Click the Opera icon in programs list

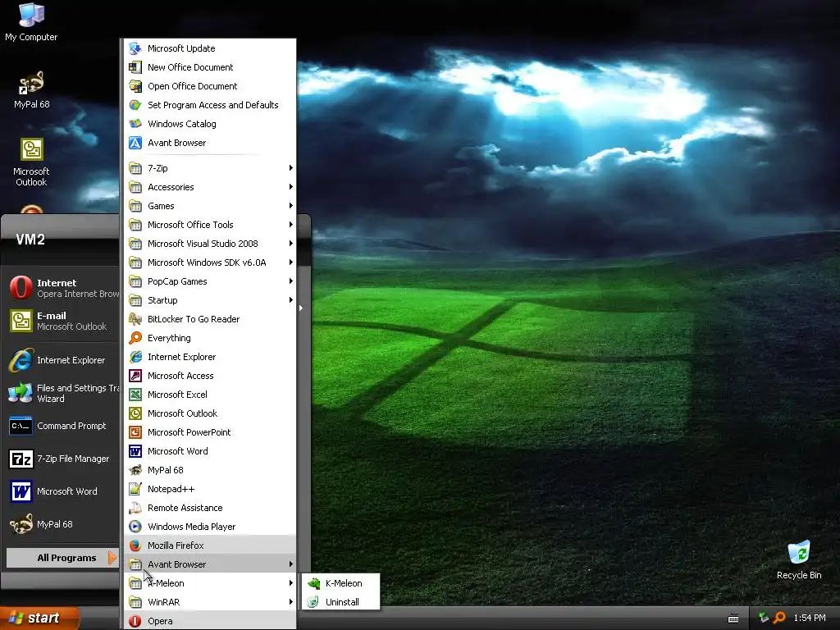point(135,621)
